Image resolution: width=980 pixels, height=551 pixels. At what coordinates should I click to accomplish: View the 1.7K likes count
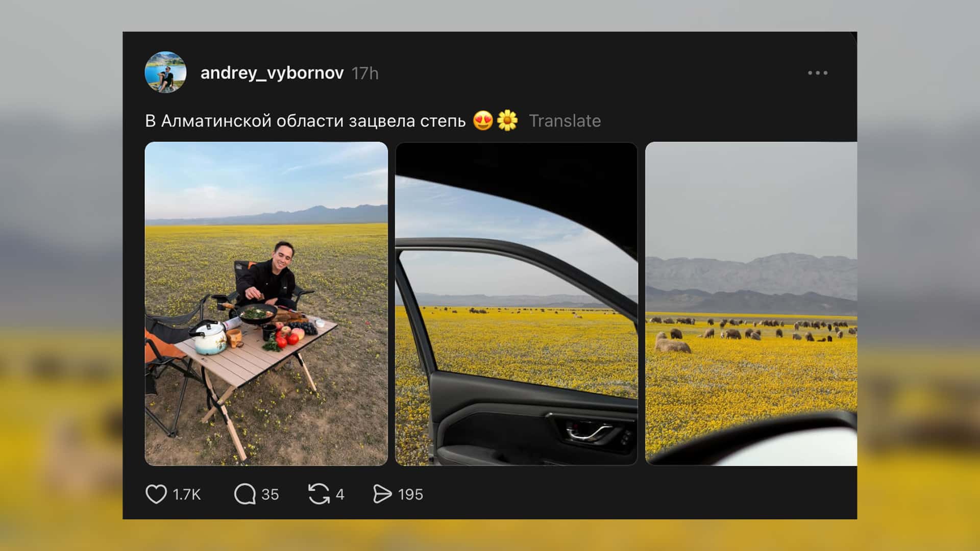(187, 494)
